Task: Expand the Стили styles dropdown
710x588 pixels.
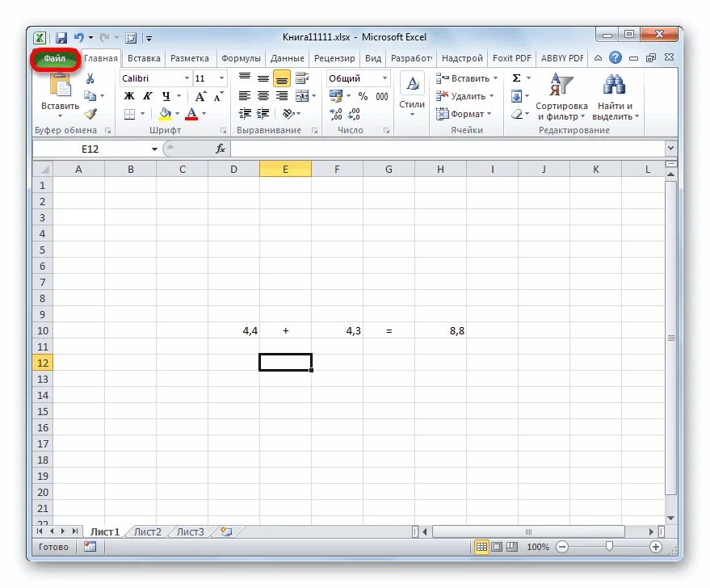Action: [412, 114]
